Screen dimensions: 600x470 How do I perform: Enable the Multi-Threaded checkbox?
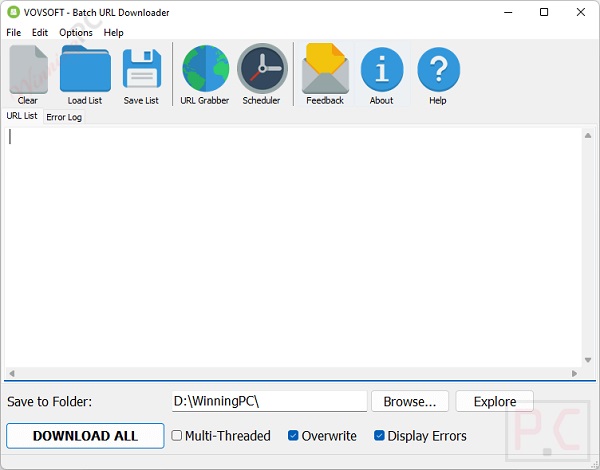click(x=176, y=435)
